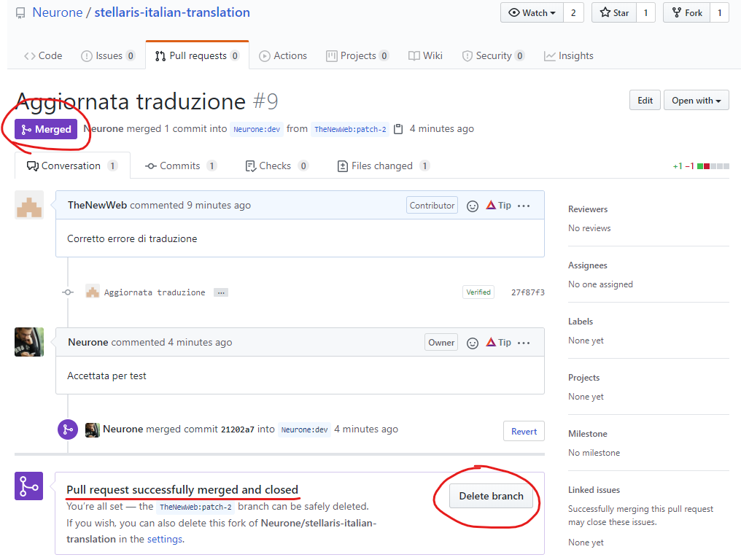Switch to the Commits tab
Image resolution: width=741 pixels, height=560 pixels.
coord(180,166)
